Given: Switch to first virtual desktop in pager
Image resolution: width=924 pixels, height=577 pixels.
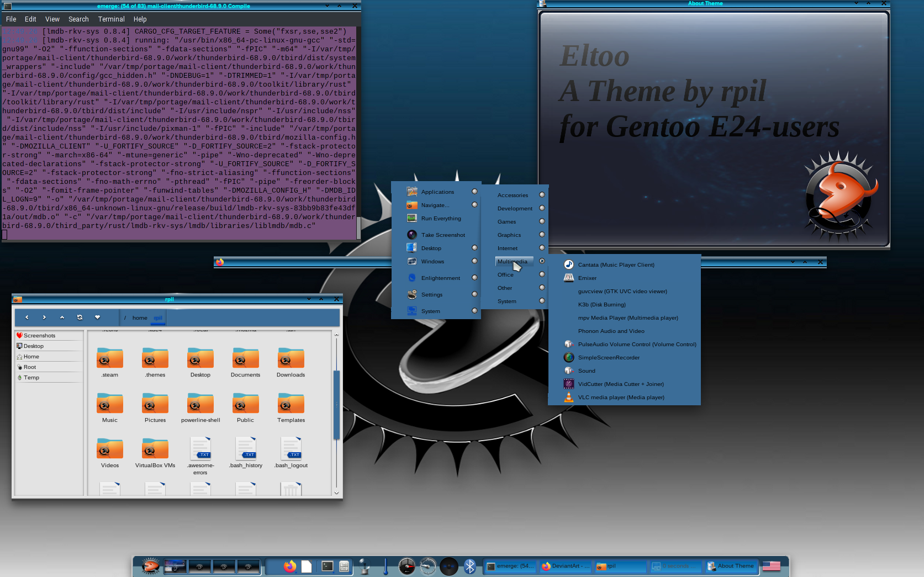Looking at the screenshot, I should [x=175, y=566].
